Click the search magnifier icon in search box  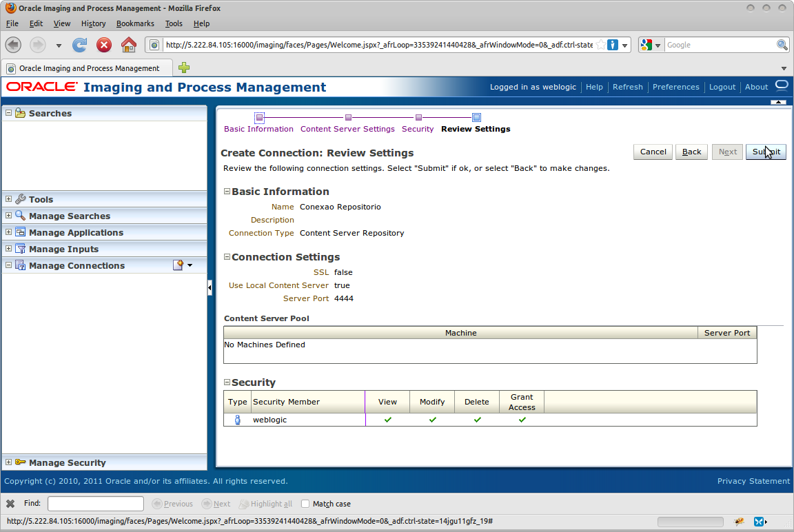(782, 45)
